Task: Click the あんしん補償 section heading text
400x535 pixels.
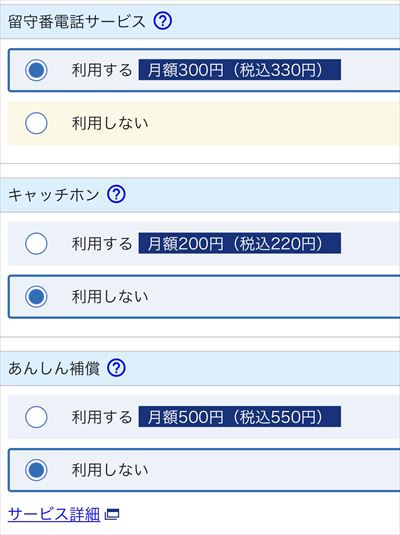Action: click(x=54, y=368)
